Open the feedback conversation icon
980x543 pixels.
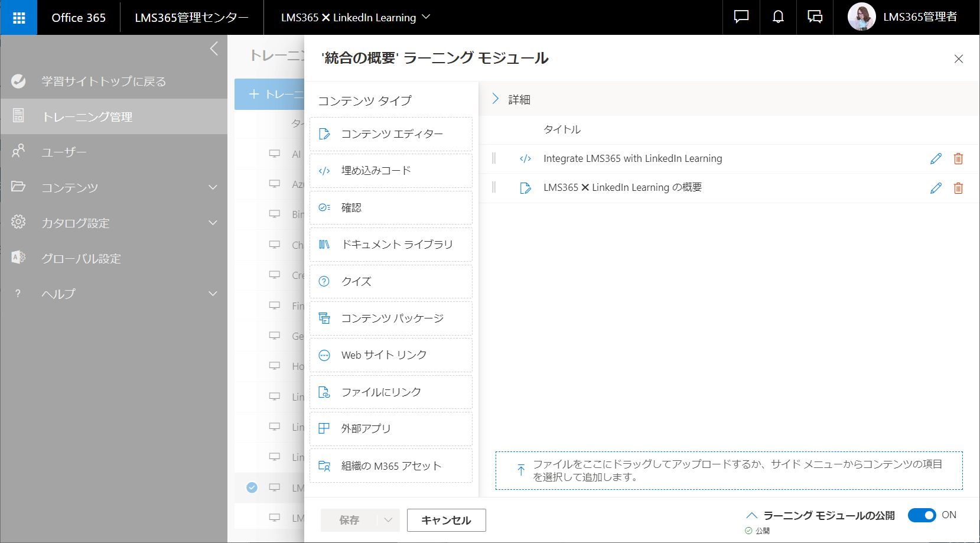[815, 17]
